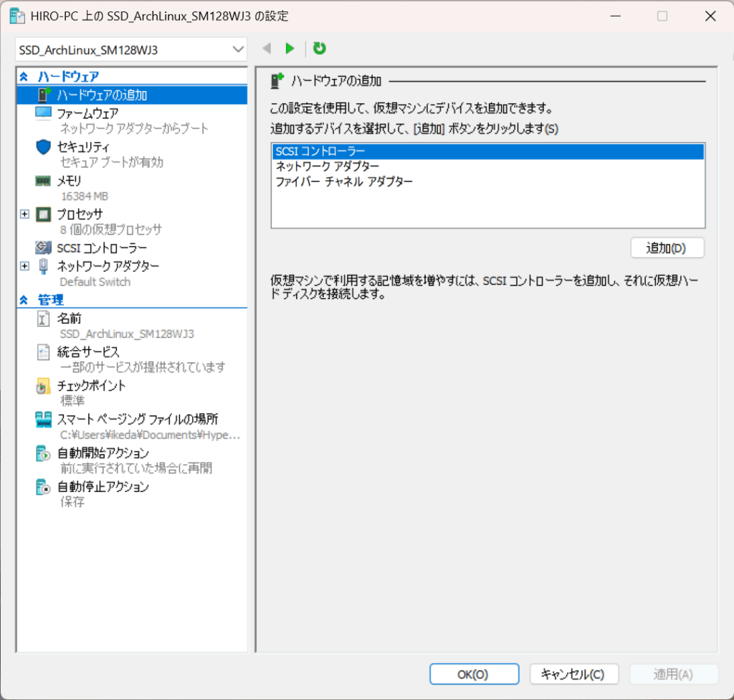This screenshot has width=734, height=700.
Task: Click the セキュリティ shield icon
Action: [43, 147]
